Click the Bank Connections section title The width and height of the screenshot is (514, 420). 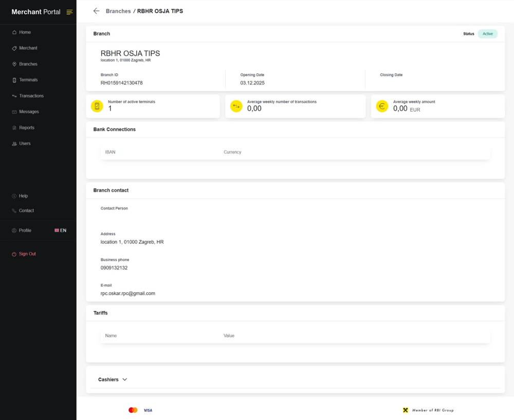[115, 129]
